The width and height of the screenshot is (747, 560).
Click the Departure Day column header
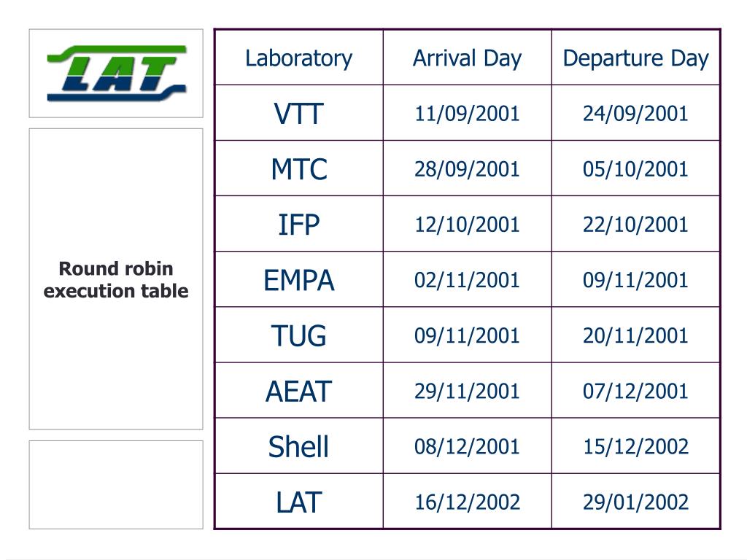[635, 58]
